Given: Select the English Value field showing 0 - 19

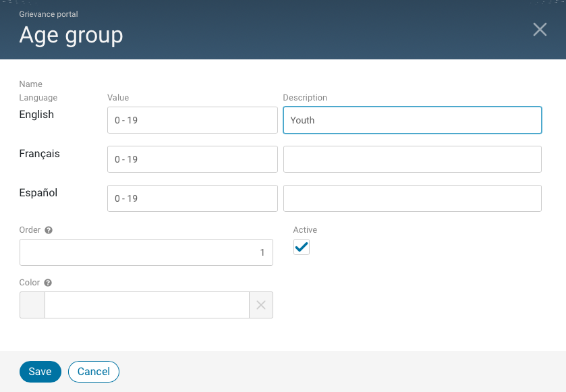Looking at the screenshot, I should click(193, 120).
